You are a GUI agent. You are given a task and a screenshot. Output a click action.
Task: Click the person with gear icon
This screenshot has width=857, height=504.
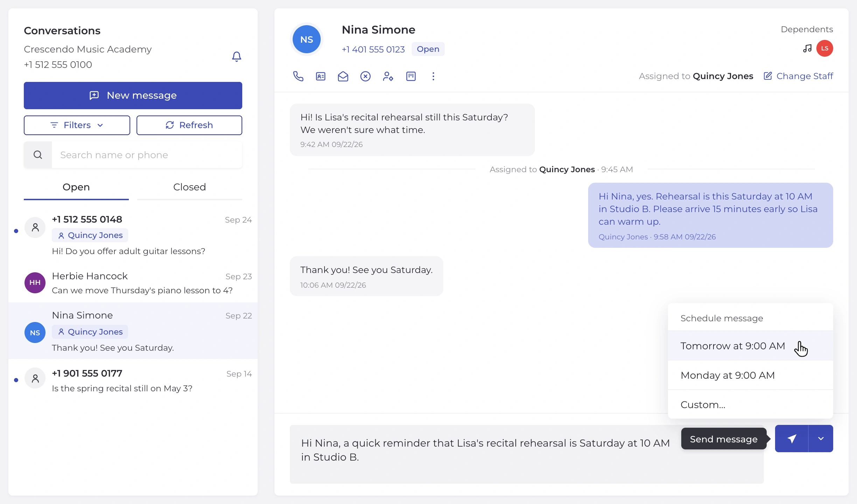[388, 76]
